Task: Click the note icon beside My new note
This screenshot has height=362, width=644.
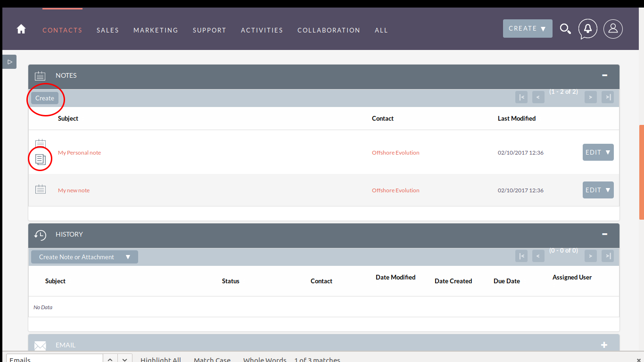Action: [41, 189]
